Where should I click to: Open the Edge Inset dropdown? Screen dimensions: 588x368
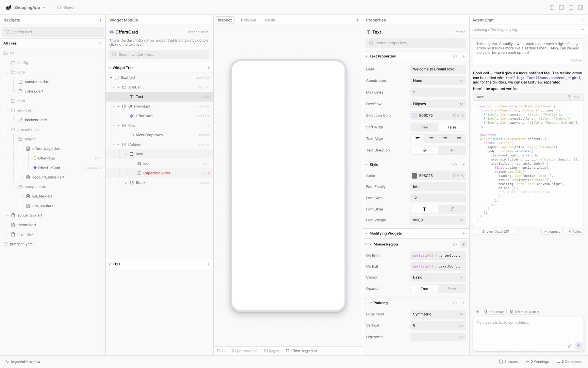point(438,314)
